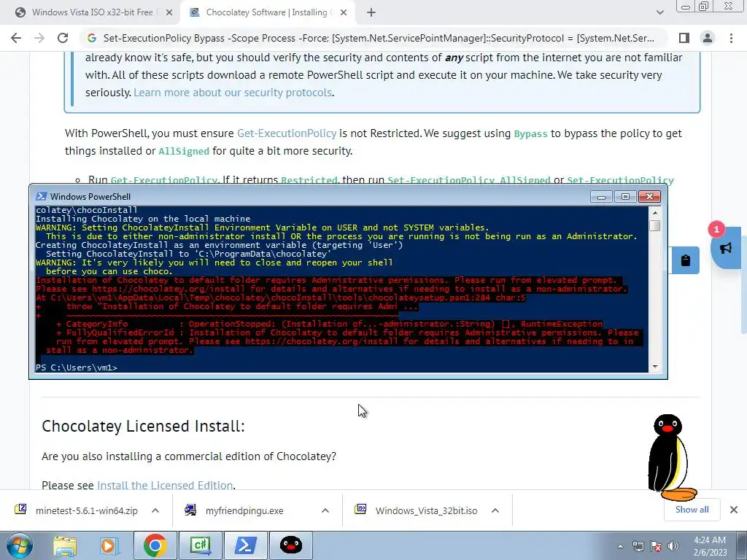Open Chrome's side panel icon
Image resolution: width=747 pixels, height=560 pixels.
tap(684, 38)
